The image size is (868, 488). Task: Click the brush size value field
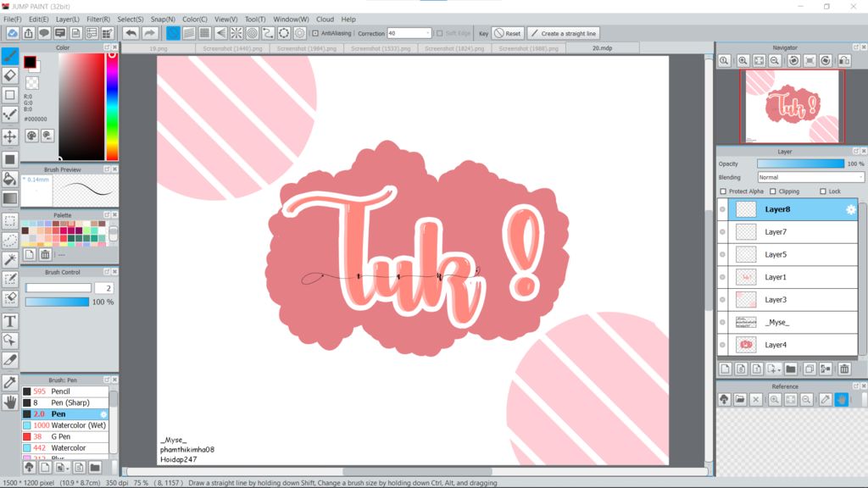[104, 288]
